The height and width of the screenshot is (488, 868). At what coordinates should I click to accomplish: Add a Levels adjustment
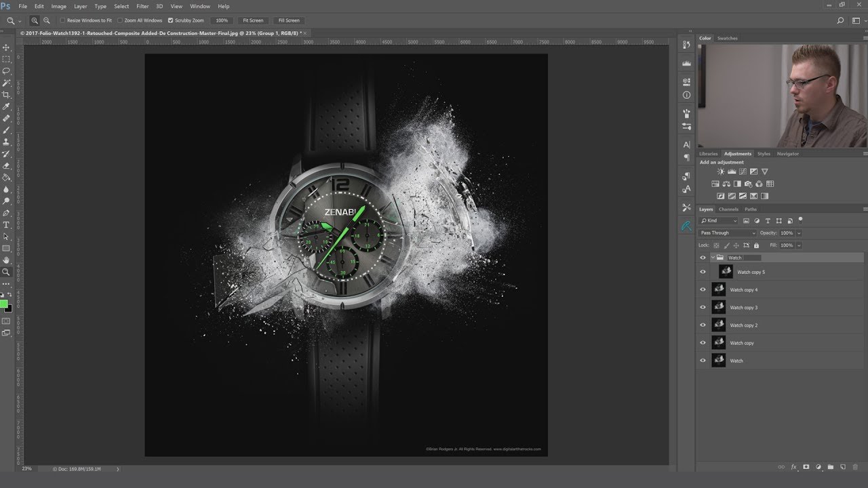[x=732, y=172]
